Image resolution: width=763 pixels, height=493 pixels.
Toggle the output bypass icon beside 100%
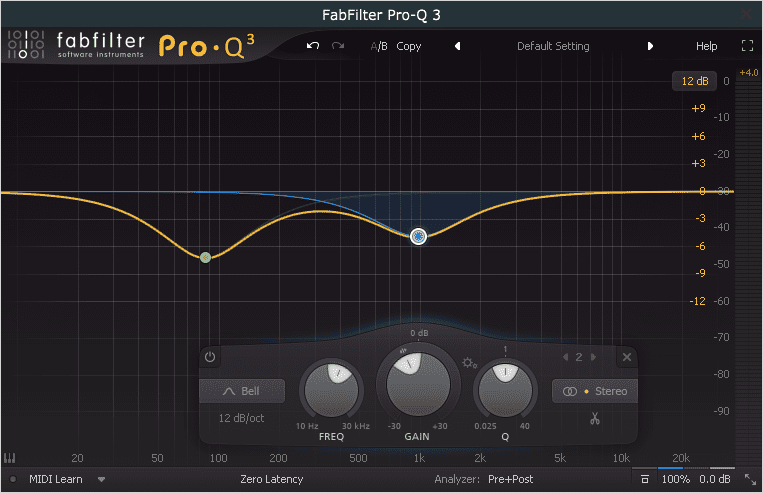(645, 479)
